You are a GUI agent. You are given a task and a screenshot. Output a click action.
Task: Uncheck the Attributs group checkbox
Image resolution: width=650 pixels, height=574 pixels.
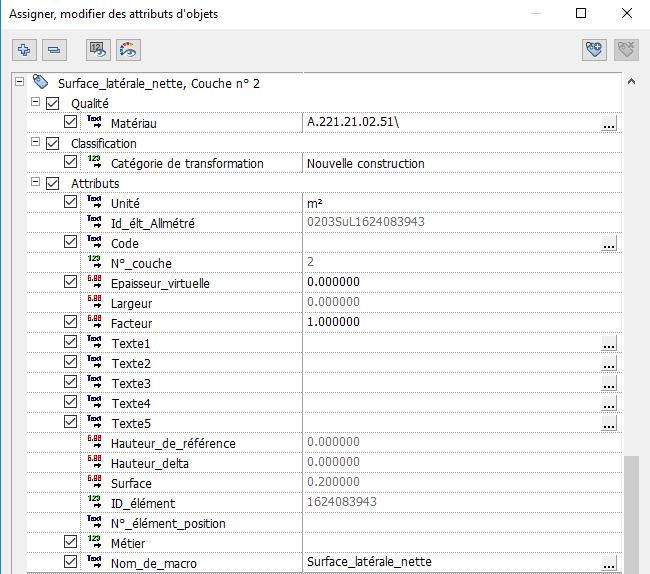click(53, 183)
